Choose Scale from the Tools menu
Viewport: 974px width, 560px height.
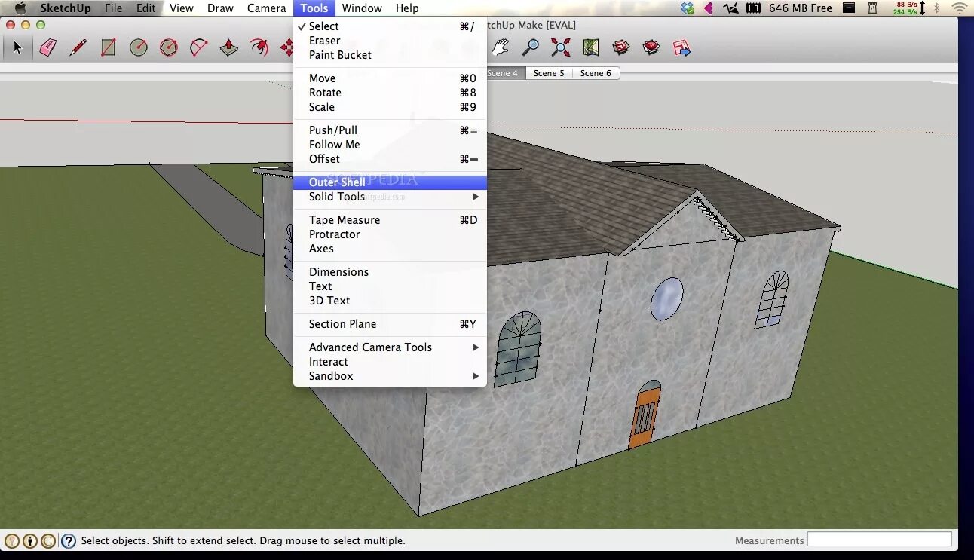click(390, 107)
